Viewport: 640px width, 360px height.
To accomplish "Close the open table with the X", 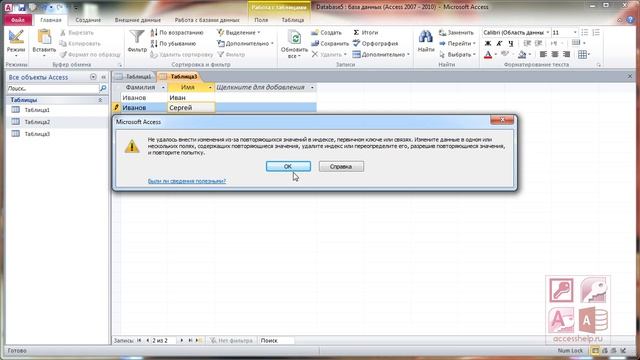I will (630, 76).
